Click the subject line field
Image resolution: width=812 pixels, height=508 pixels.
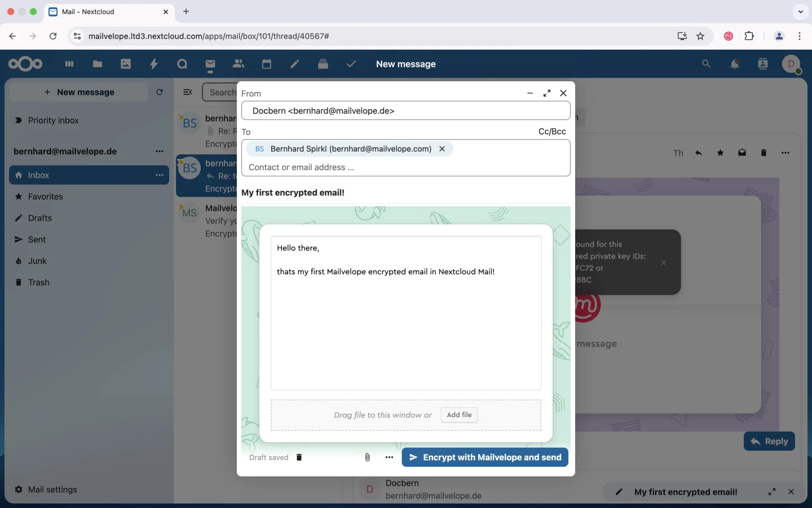tap(406, 193)
